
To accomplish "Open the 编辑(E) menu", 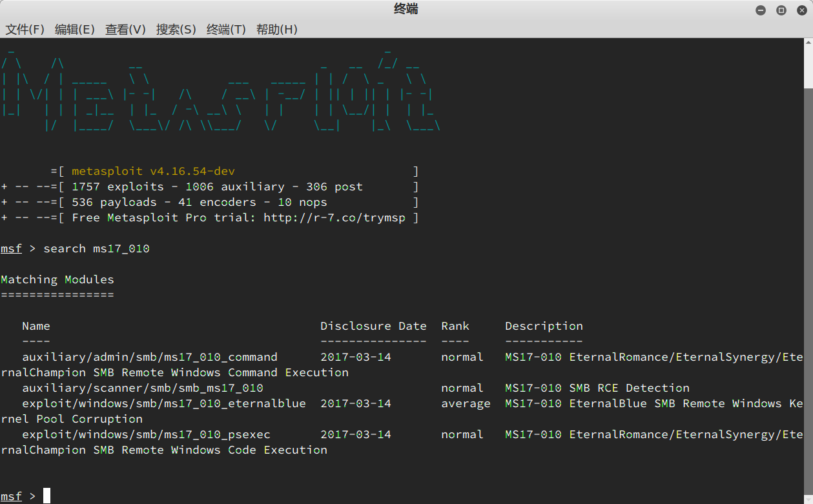I will tap(75, 29).
